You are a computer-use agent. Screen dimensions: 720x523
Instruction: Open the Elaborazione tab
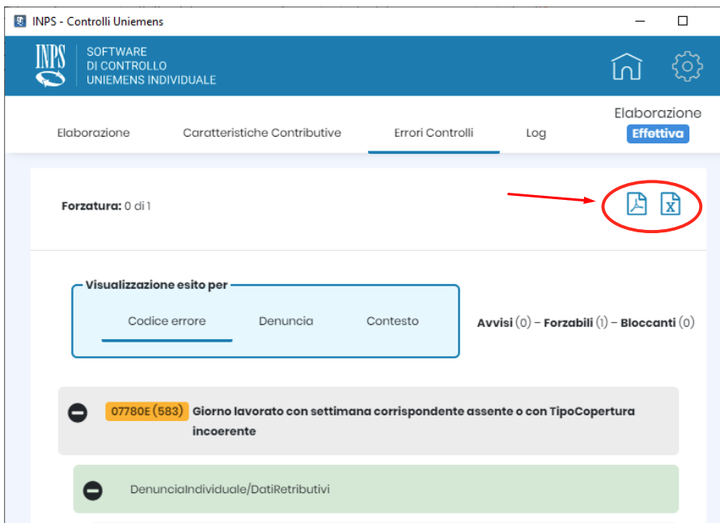(93, 133)
